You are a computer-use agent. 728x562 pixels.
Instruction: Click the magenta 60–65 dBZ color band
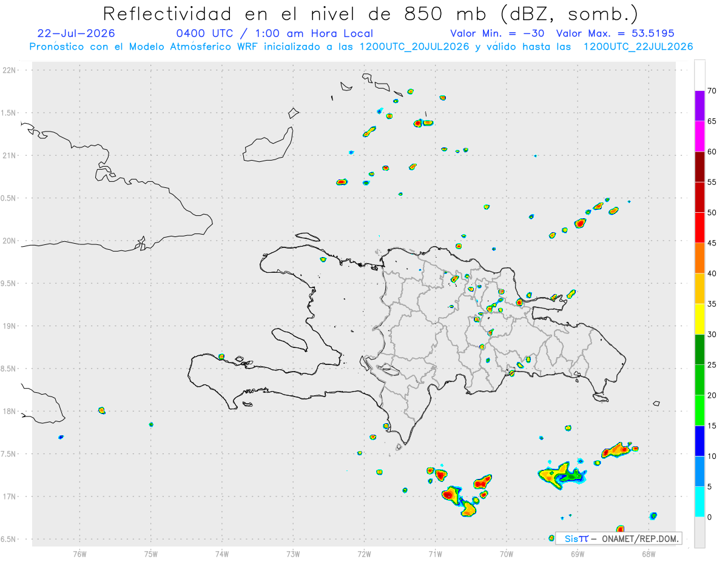[x=699, y=136]
